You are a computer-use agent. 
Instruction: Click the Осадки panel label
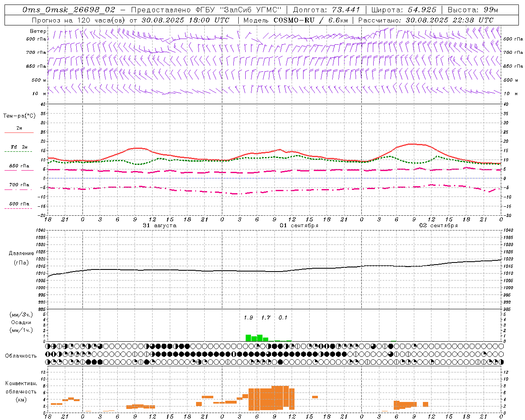coord(21,322)
